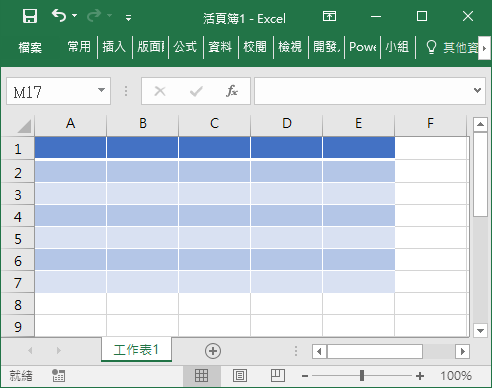This screenshot has height=388, width=492.
Task: Open the Quick Access Toolbar customize dropdown
Action: (x=128, y=18)
